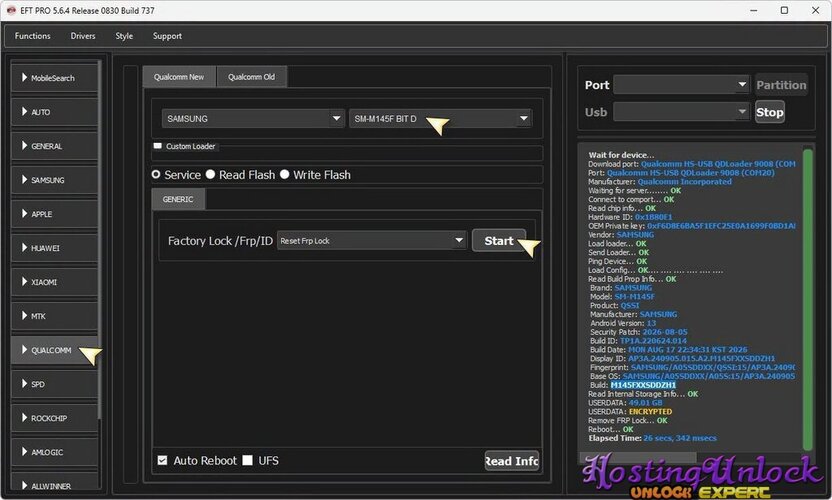
Task: Select the Write Flash radio button
Action: point(284,174)
